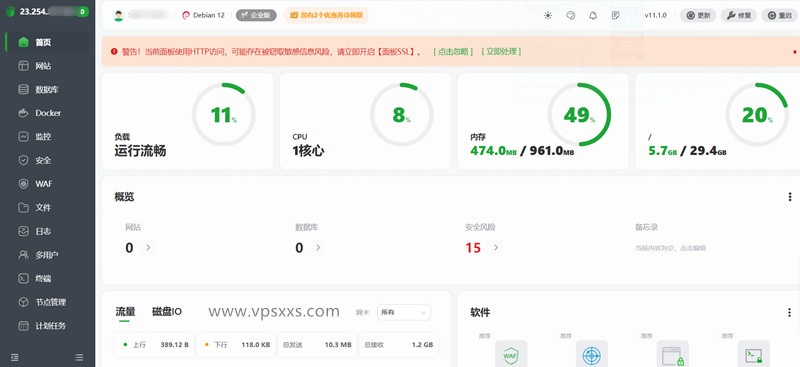The height and width of the screenshot is (367, 800).
Task: Click the 重启 restart button
Action: click(780, 15)
